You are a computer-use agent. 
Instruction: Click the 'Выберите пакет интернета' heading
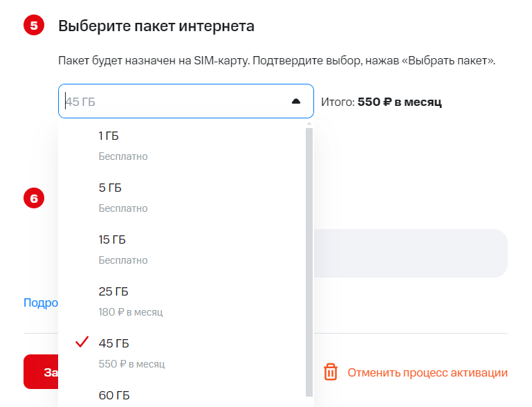click(x=156, y=26)
